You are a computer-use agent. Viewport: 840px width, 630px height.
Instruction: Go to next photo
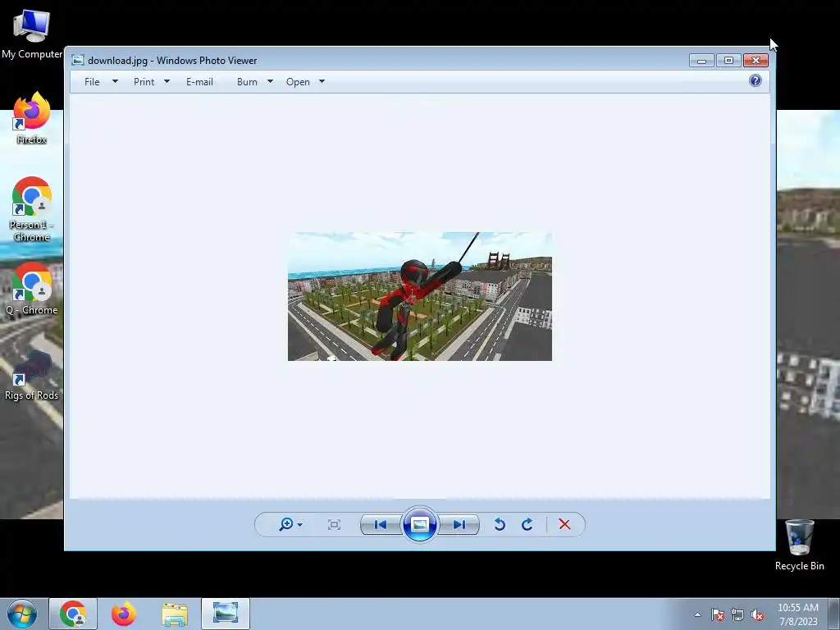pyautogui.click(x=459, y=524)
